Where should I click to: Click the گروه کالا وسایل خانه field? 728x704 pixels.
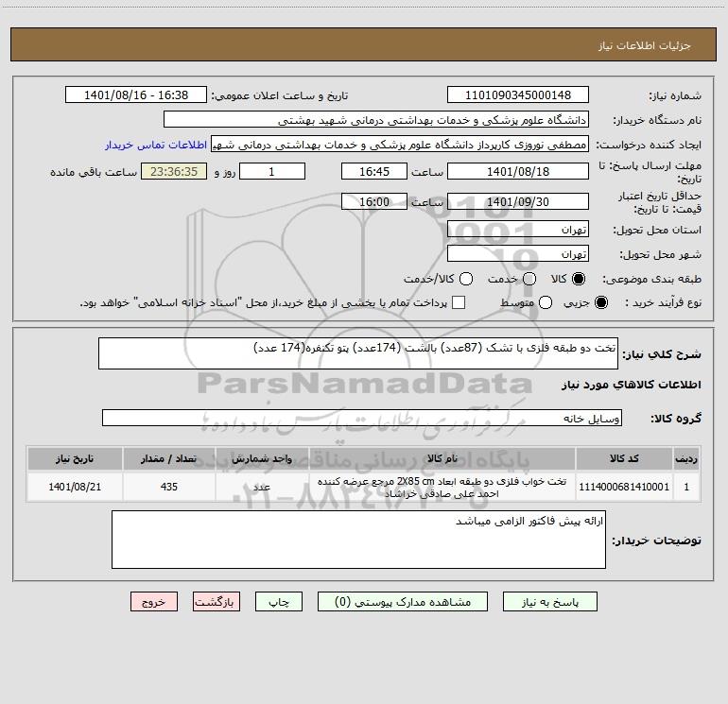tap(362, 418)
